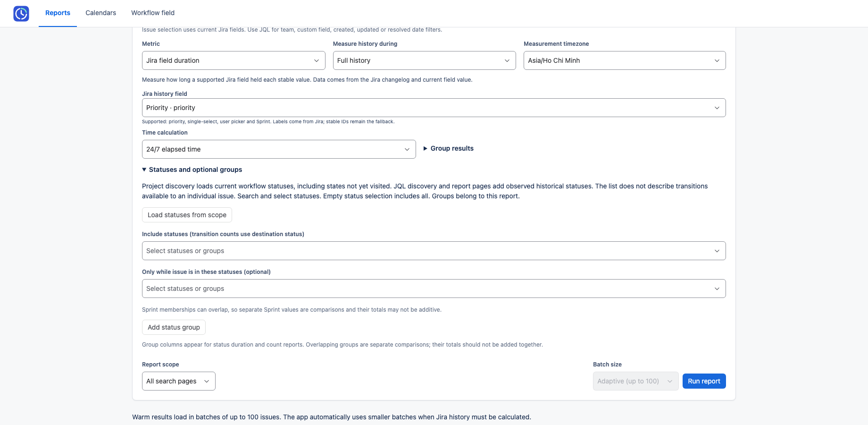Image resolution: width=868 pixels, height=425 pixels.
Task: Open the Jira history field dropdown
Action: pos(434,108)
